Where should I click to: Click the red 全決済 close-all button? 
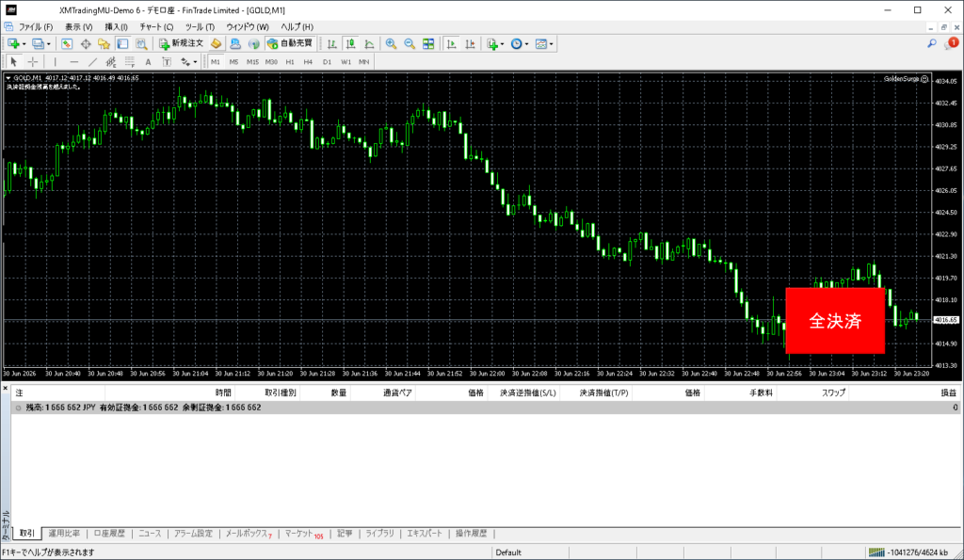pyautogui.click(x=835, y=320)
